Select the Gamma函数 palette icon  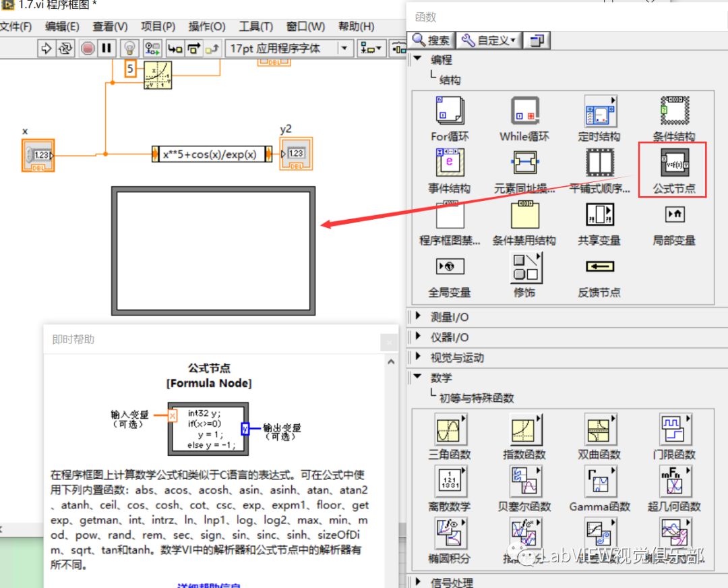(599, 481)
